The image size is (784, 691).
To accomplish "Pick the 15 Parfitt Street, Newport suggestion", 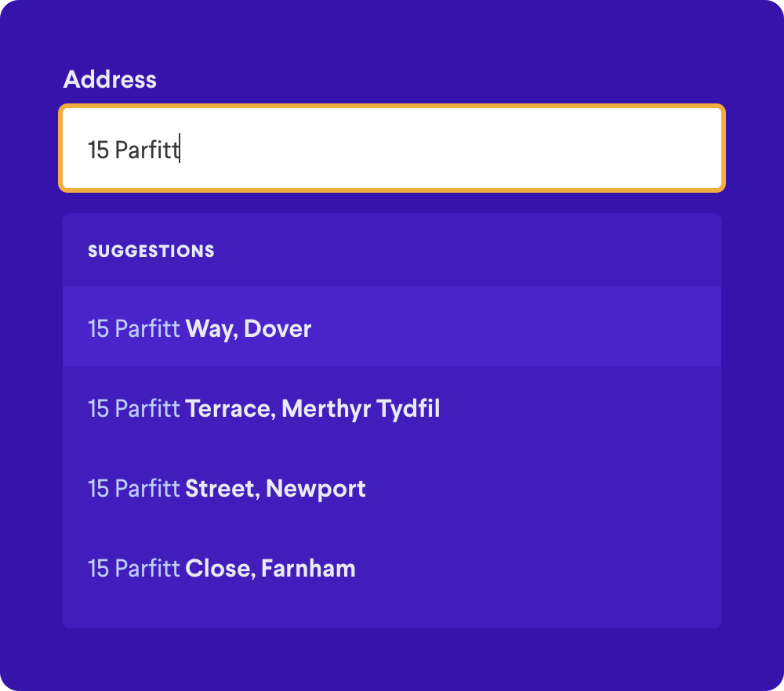I will point(392,487).
